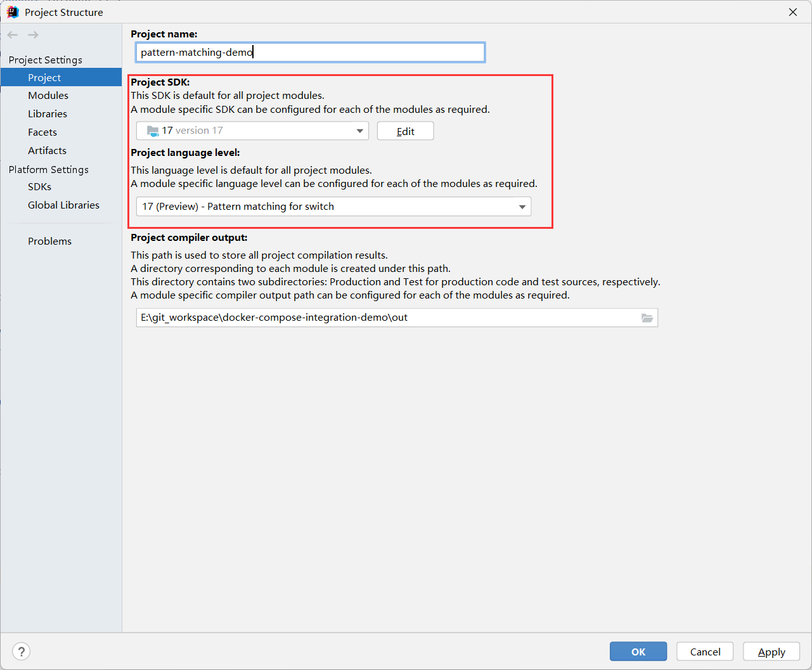Click the forward navigation arrow
This screenshot has height=670, width=812.
click(33, 35)
